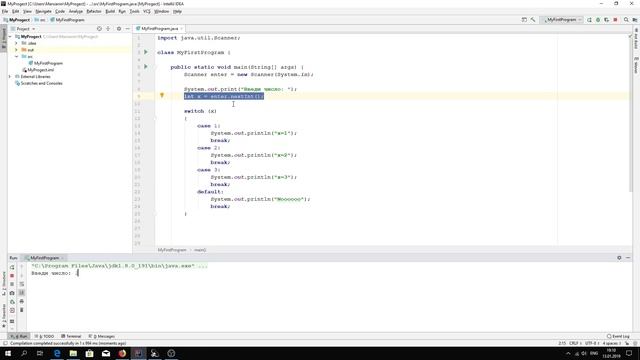Click the Run with Coverage icon
This screenshot has width=640, height=360.
(x=607, y=20)
